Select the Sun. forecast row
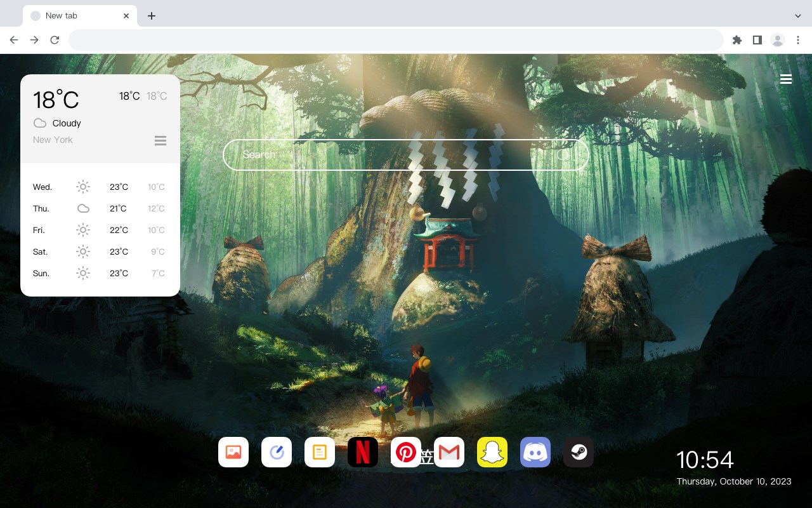 (x=100, y=273)
